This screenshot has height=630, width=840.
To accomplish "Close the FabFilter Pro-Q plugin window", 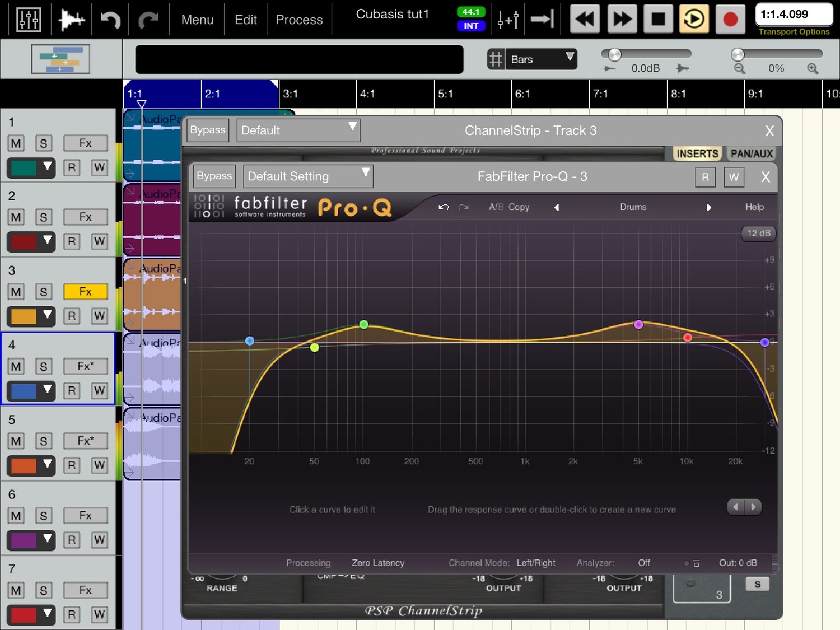I will 766,177.
